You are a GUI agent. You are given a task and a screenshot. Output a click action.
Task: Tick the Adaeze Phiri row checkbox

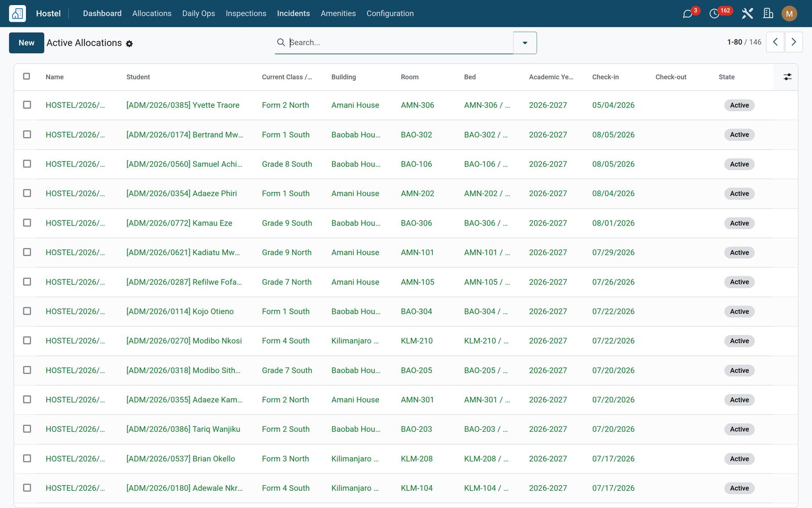(x=27, y=193)
